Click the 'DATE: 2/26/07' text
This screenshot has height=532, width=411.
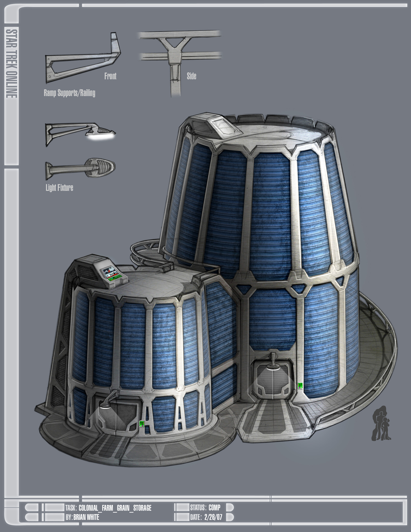pos(206,517)
